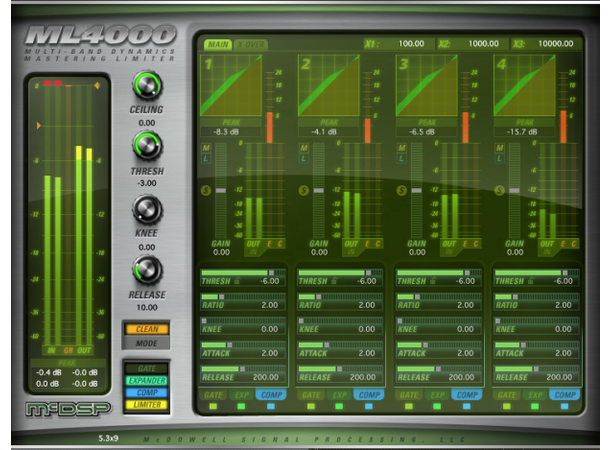610x450 pixels.
Task: Click the band 2 L link button
Action: 304,158
